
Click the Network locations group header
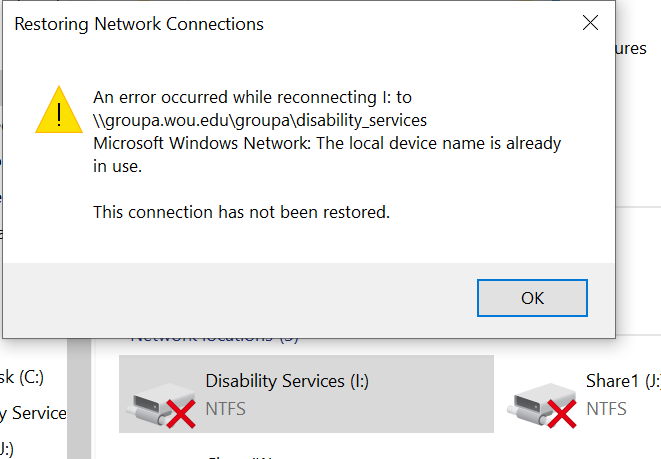point(214,338)
